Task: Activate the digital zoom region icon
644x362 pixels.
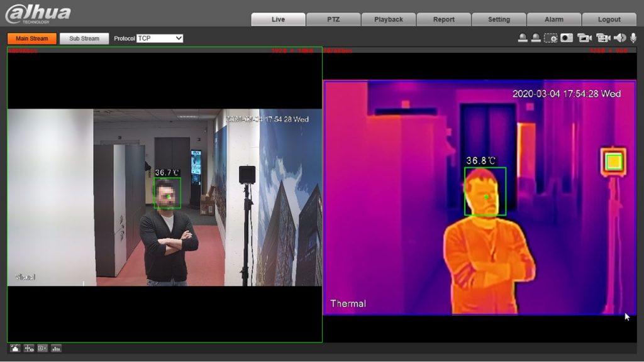Action: tap(550, 38)
